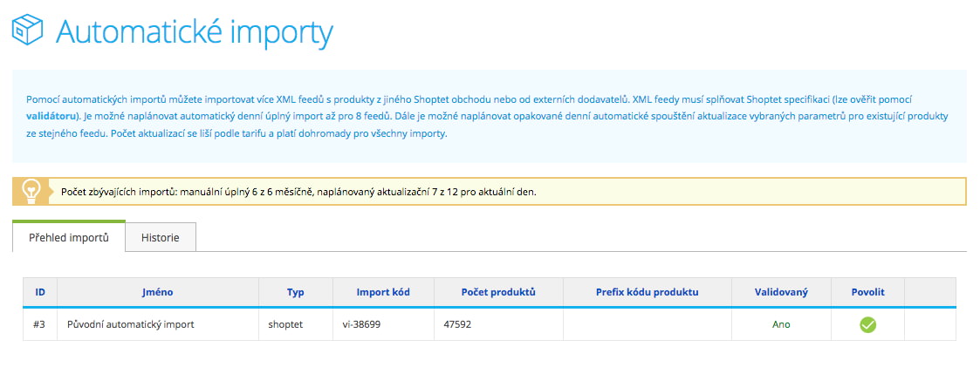Click the Povolit column header
The width and height of the screenshot is (980, 367).
click(x=868, y=292)
